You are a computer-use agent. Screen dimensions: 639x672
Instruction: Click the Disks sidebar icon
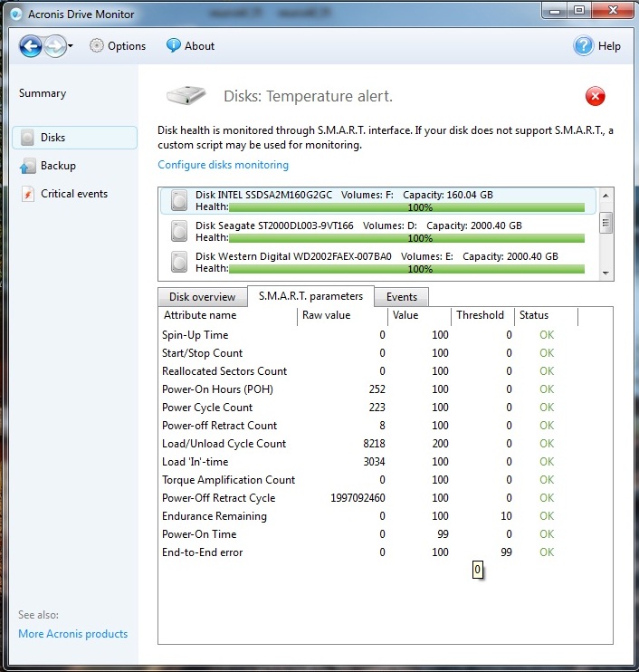(27, 138)
